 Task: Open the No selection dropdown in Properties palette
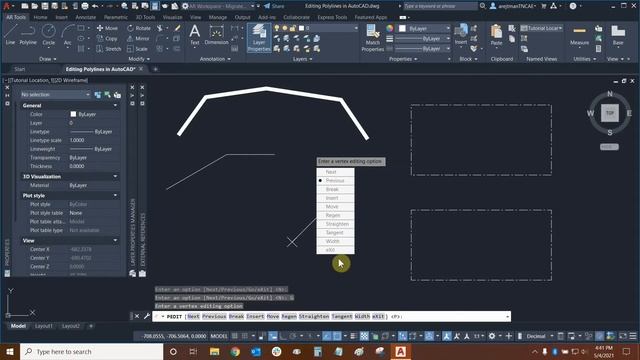(x=56, y=95)
